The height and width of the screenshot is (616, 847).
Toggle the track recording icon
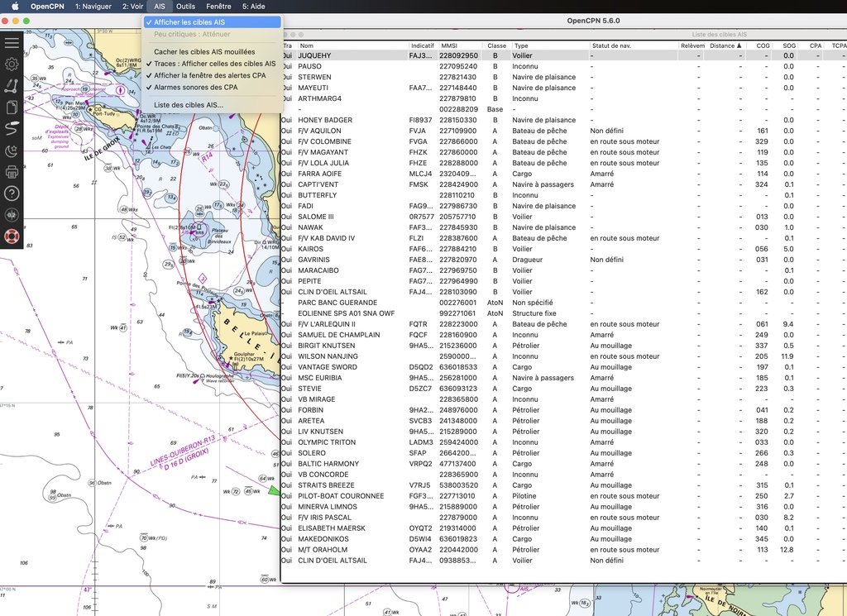12,128
